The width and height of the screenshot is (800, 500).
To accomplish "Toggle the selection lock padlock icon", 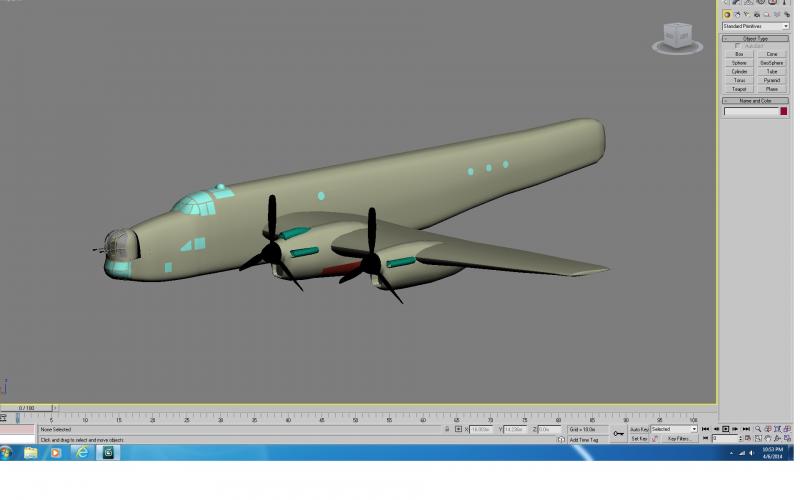I will pyautogui.click(x=447, y=429).
